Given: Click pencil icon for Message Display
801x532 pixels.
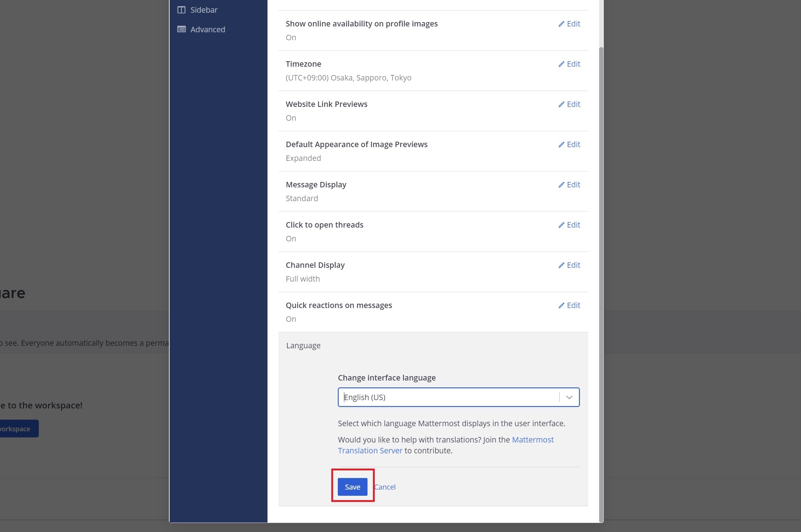Looking at the screenshot, I should (561, 185).
